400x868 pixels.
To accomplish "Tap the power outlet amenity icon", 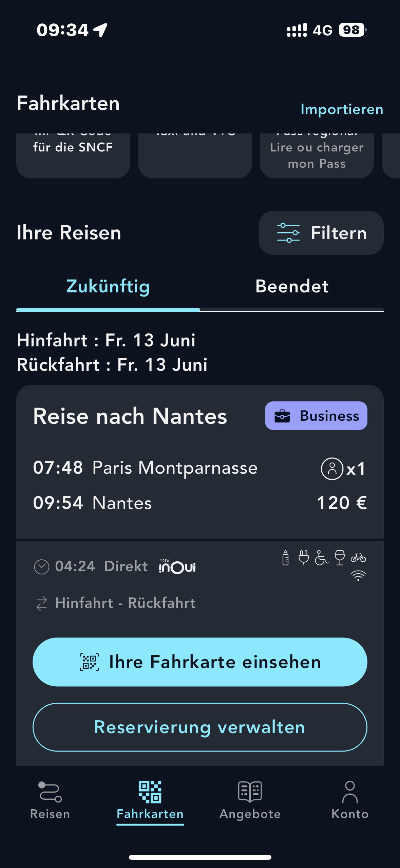I will pyautogui.click(x=304, y=558).
